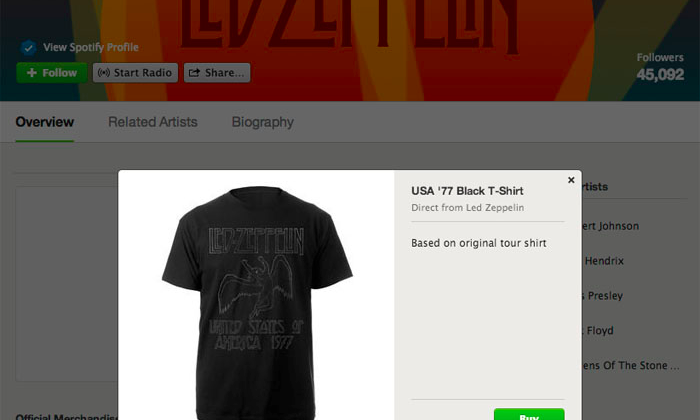Click the radio wave icon on Start Radio

click(104, 73)
